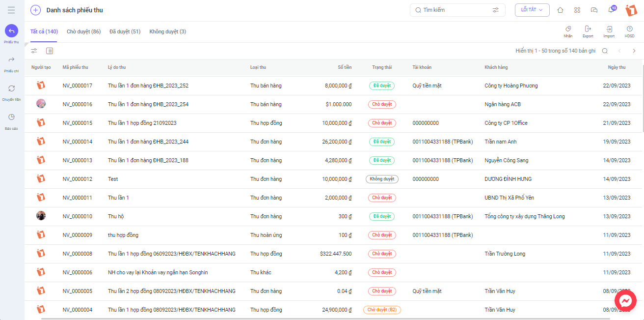Image resolution: width=644 pixels, height=320 pixels.
Task: Open the Phiếu chi sidebar icon
Action: 12,59
